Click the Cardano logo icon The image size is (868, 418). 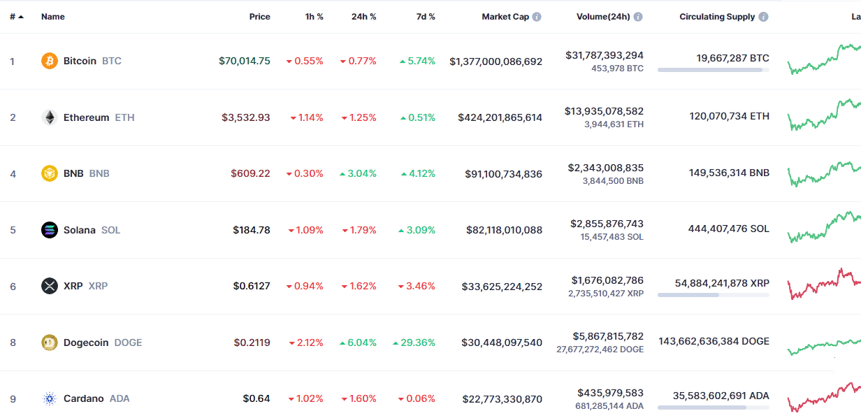coord(49,398)
